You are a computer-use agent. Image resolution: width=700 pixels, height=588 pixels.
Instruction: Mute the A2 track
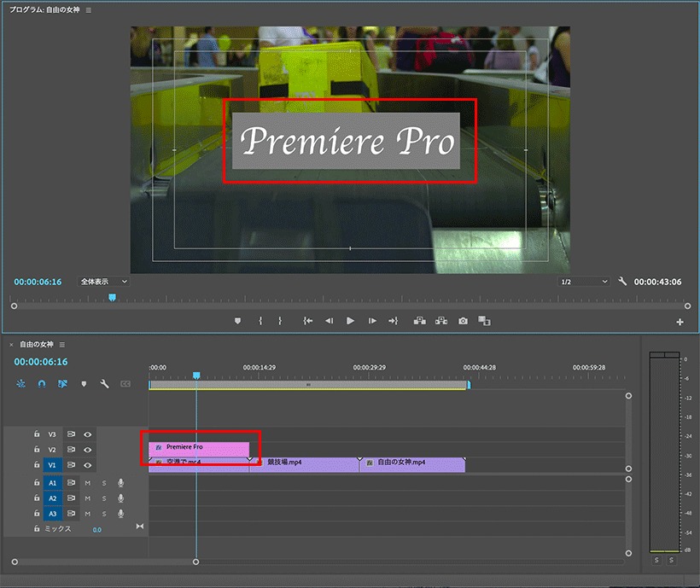coord(87,498)
